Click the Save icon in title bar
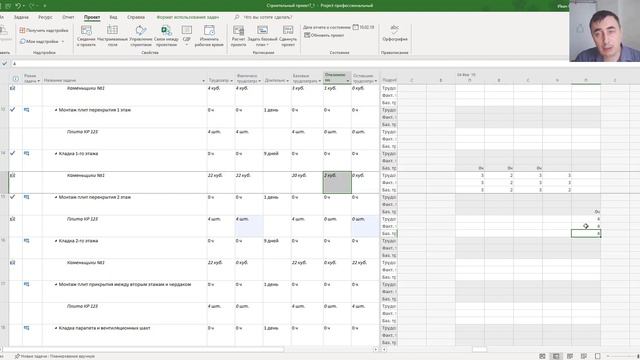Screen dimensions: 640x360 click(8, 6)
